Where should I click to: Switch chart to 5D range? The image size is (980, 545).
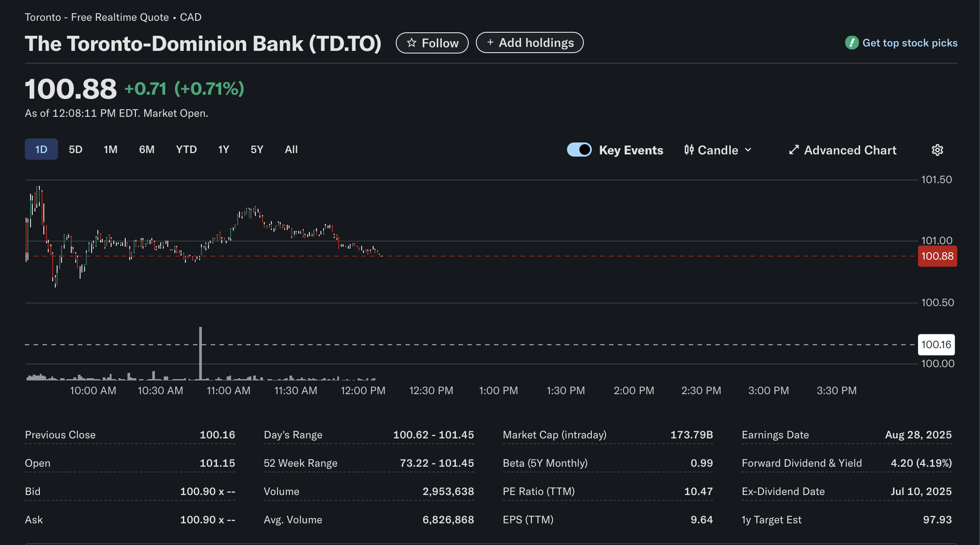(x=76, y=150)
